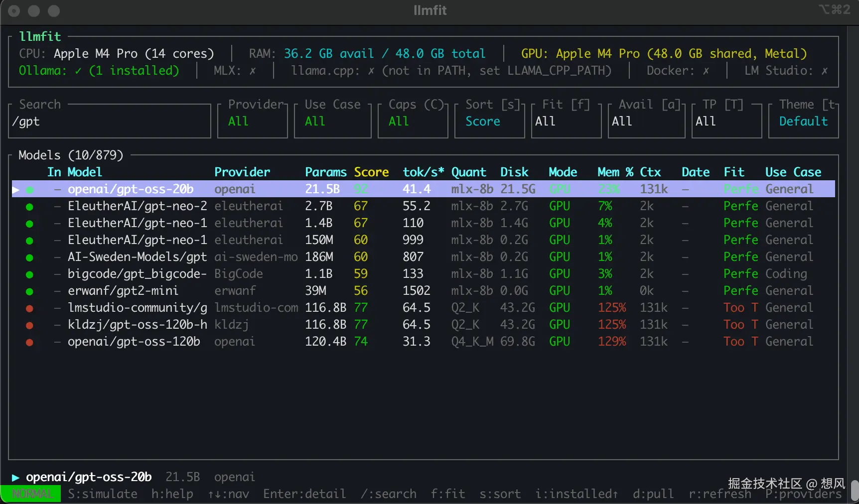Click the /:search shortcut hint
Screen dimensions: 859x504
pyautogui.click(x=389, y=494)
